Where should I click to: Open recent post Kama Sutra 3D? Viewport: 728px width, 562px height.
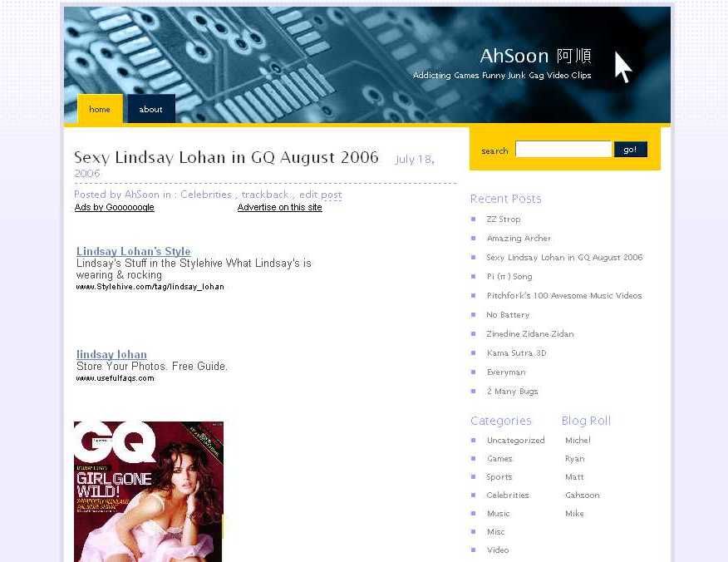(516, 352)
